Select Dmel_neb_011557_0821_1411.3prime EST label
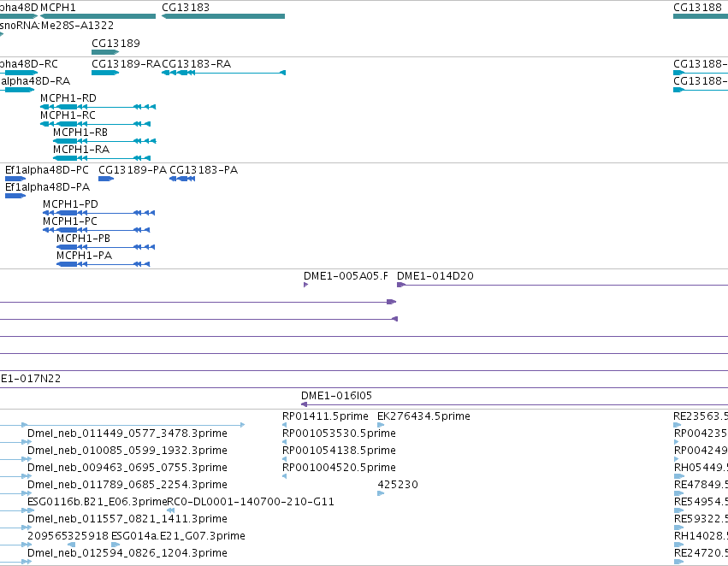 (x=127, y=519)
